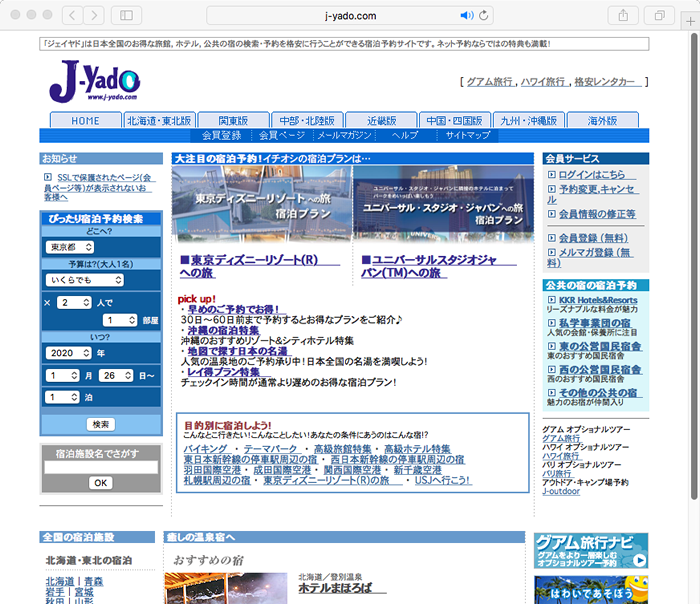Switch to the 海外版 tab
Screen dimensions: 700x604
602,121
